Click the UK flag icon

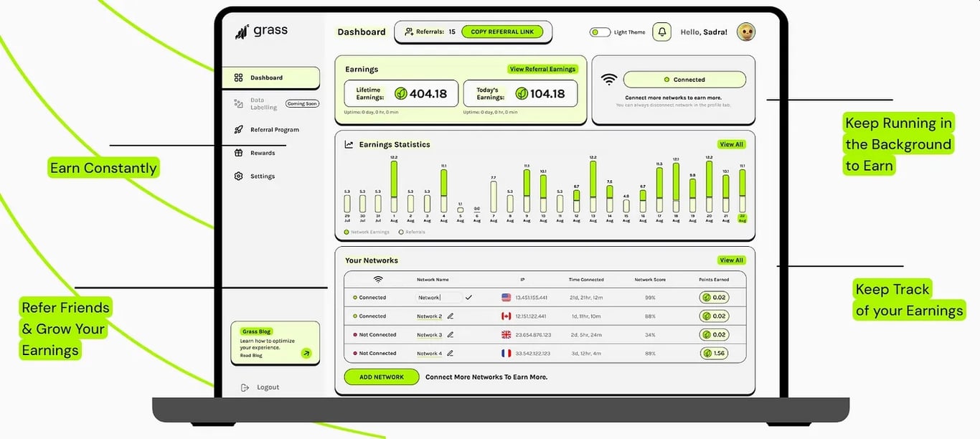(506, 334)
